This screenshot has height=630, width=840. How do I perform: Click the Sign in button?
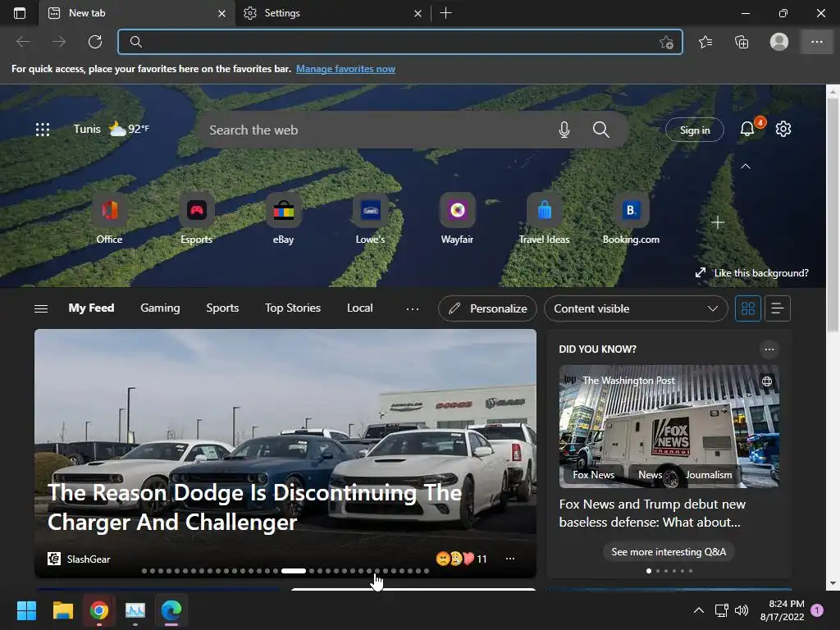695,130
